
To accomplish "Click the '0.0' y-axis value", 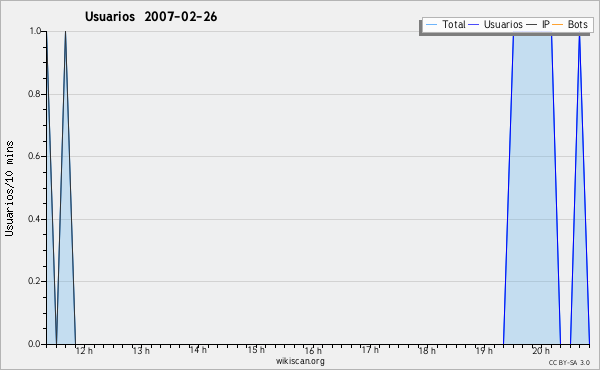I will (x=34, y=344).
